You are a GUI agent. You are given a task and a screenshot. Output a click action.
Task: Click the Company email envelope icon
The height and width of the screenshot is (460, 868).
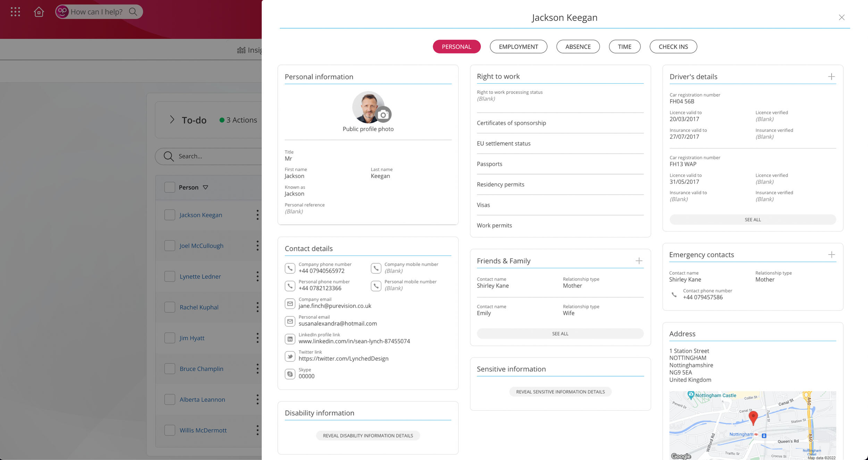[x=290, y=304]
